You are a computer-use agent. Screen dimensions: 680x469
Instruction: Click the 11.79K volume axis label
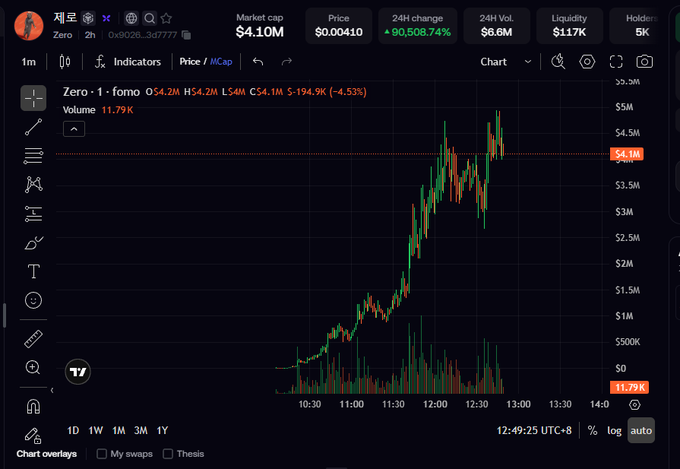pos(629,387)
